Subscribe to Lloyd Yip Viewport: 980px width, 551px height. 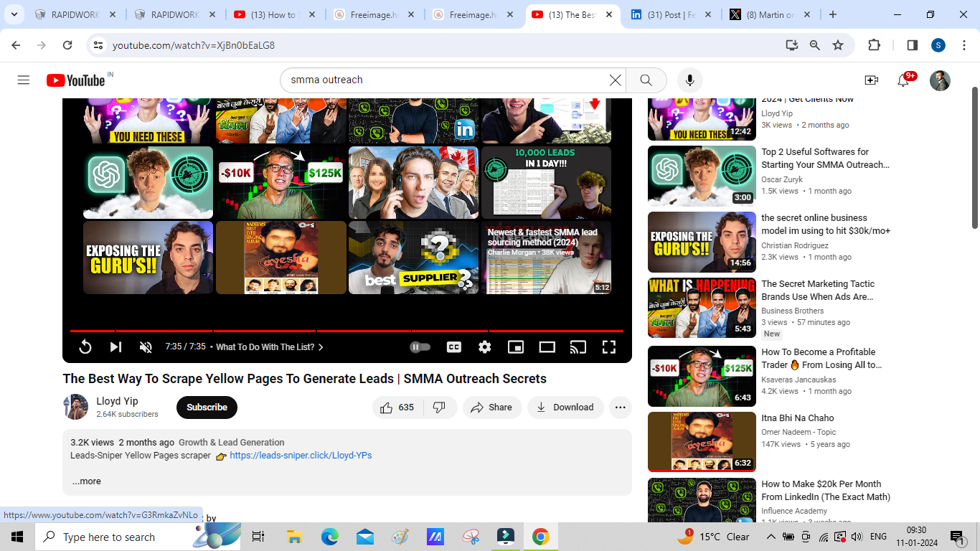pyautogui.click(x=207, y=408)
